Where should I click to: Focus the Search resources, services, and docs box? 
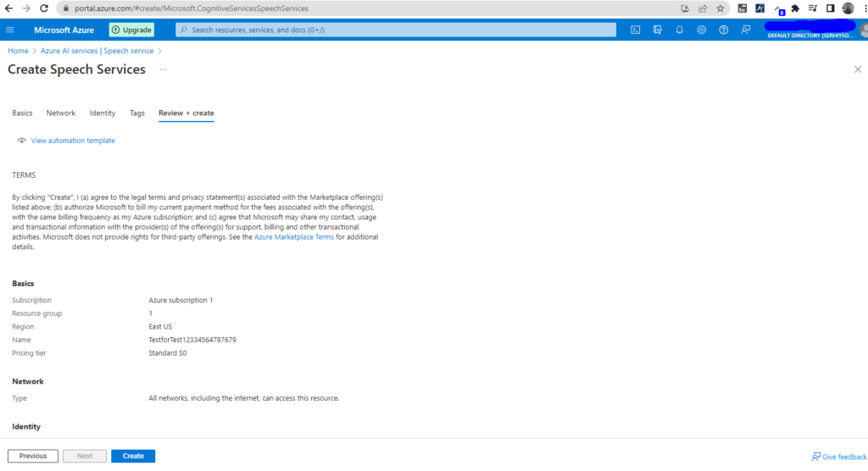[396, 30]
